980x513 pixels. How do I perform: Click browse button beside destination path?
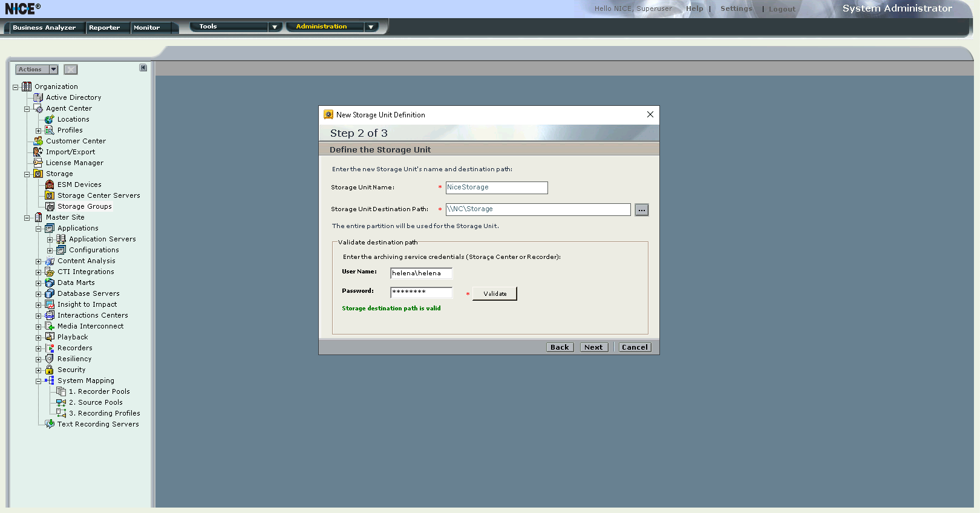pyautogui.click(x=642, y=210)
